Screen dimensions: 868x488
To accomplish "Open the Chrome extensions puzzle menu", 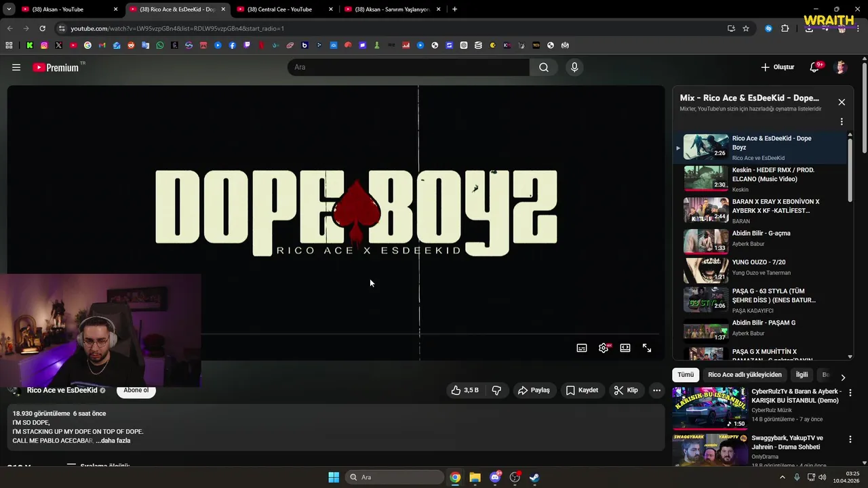I will click(x=785, y=28).
